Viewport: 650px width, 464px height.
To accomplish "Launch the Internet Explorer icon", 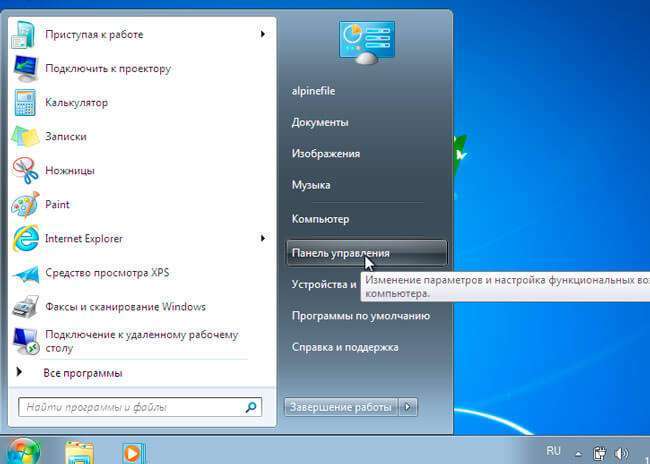I will tap(26, 238).
